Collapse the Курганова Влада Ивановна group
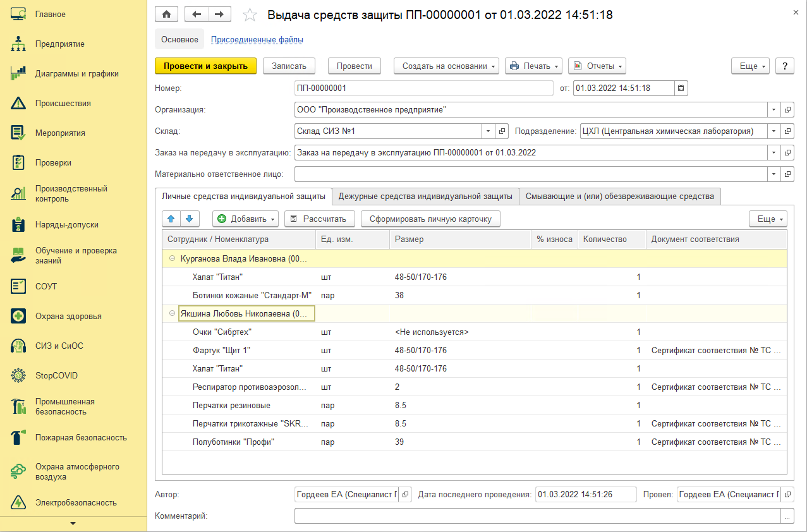This screenshot has height=532, width=807. click(x=171, y=258)
